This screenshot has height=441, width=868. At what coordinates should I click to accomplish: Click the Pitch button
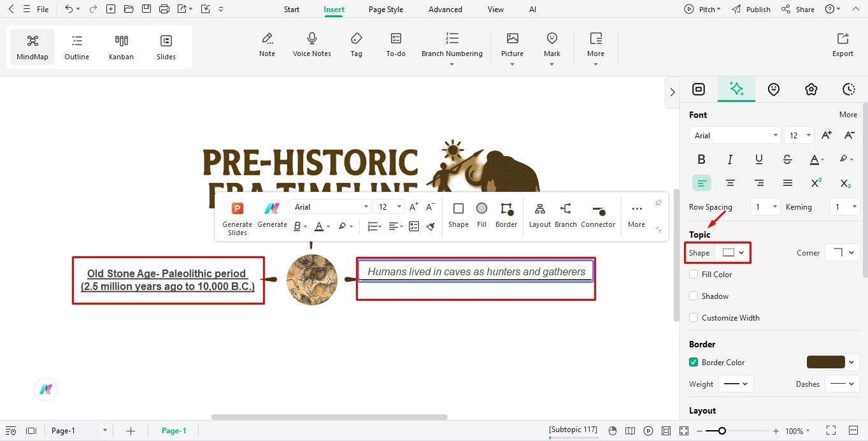point(702,10)
